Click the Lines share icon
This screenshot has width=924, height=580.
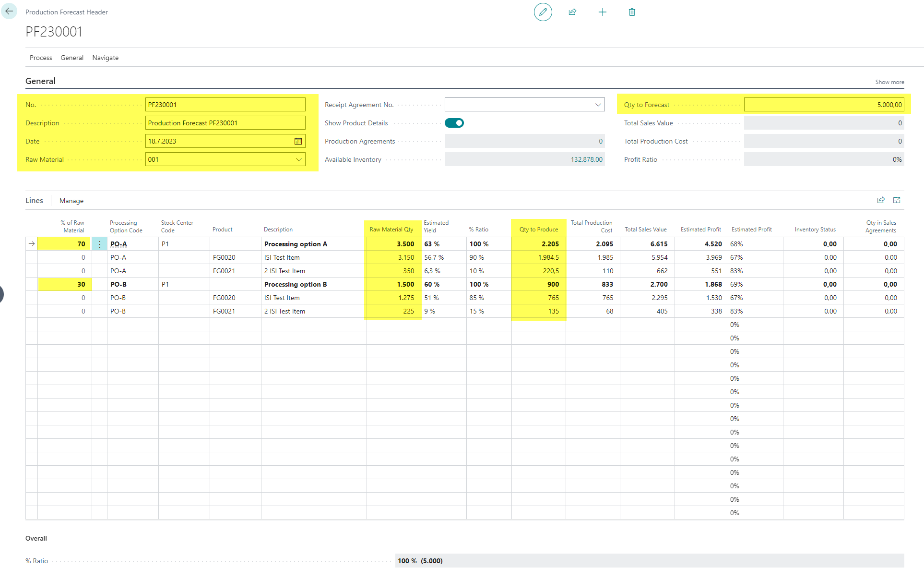881,200
